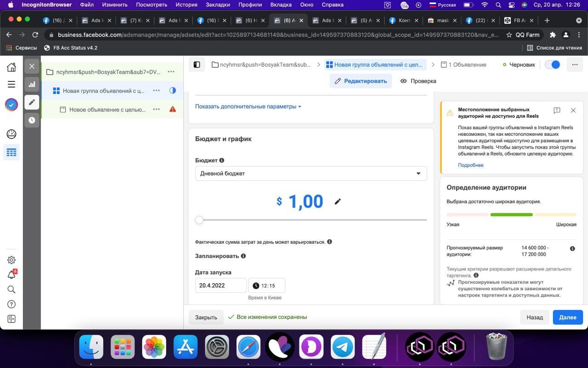Click the browser address bar URL
Image resolution: width=588 pixels, height=368 pixels.
coord(278,35)
